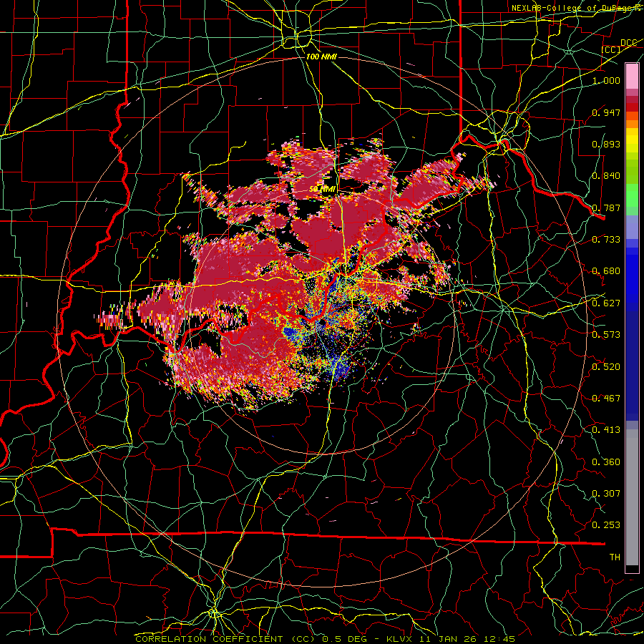The height and width of the screenshot is (644, 644).
Task: Click the 0.680 scale value
Action: coord(606,271)
